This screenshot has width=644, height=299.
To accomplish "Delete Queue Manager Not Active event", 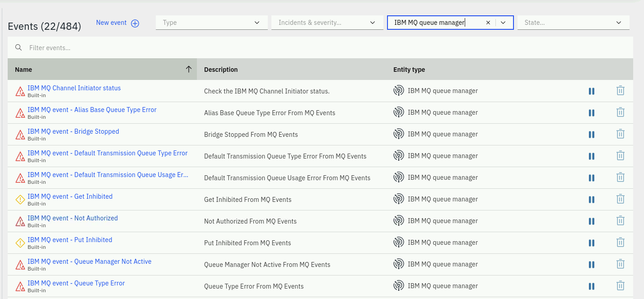I will coord(621,264).
